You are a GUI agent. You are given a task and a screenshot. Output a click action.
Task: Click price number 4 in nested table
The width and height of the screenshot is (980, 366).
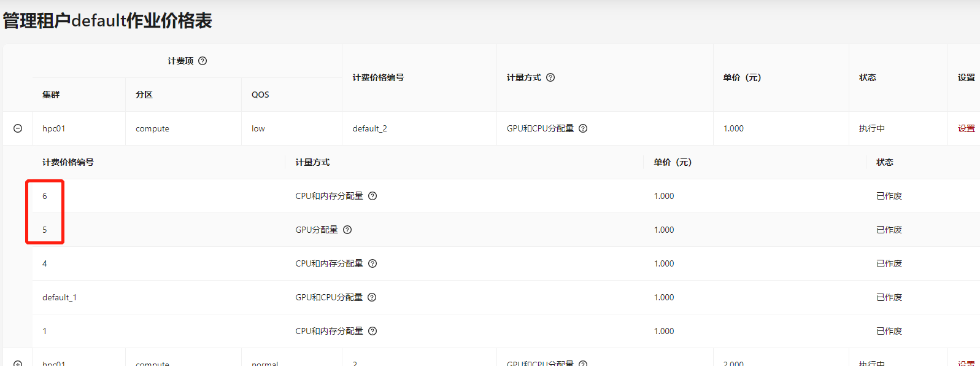[x=45, y=263]
